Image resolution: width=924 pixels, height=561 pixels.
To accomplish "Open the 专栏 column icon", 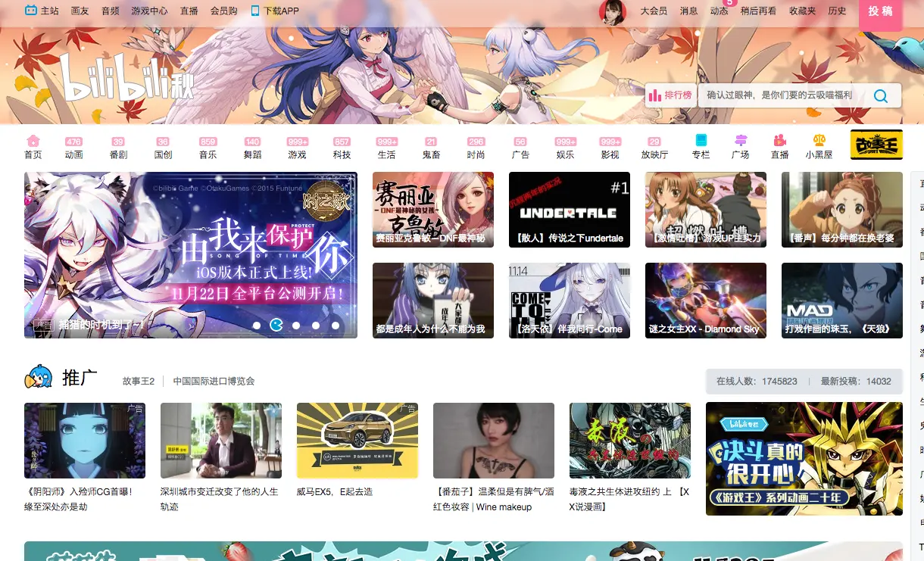I will [701, 141].
